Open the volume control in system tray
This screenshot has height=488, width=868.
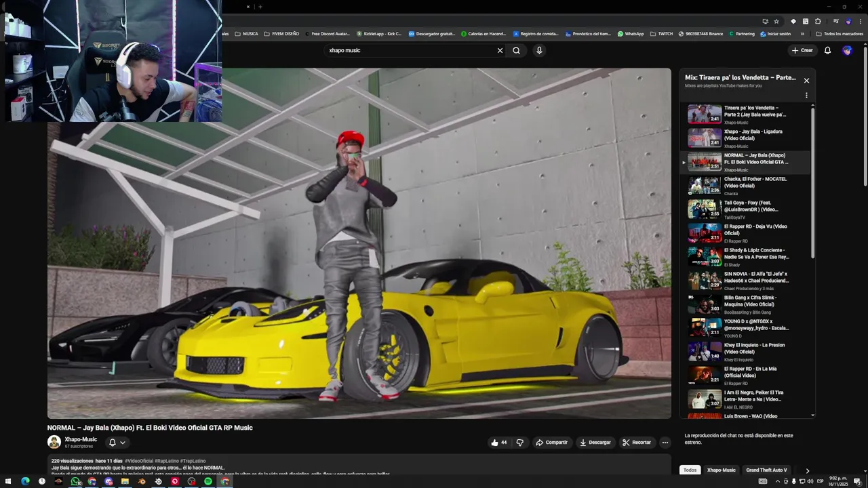[x=810, y=481]
